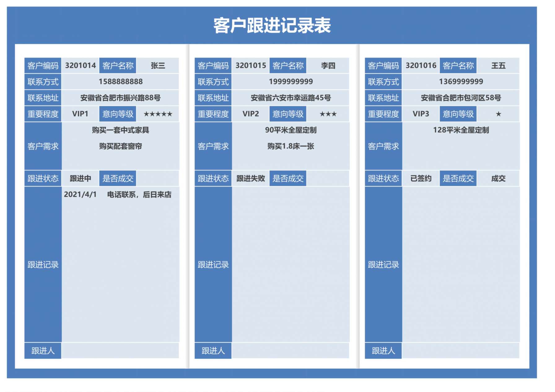555x392 pixels.
Task: Click 跟进记录 label in 王五 card
Action: [383, 265]
